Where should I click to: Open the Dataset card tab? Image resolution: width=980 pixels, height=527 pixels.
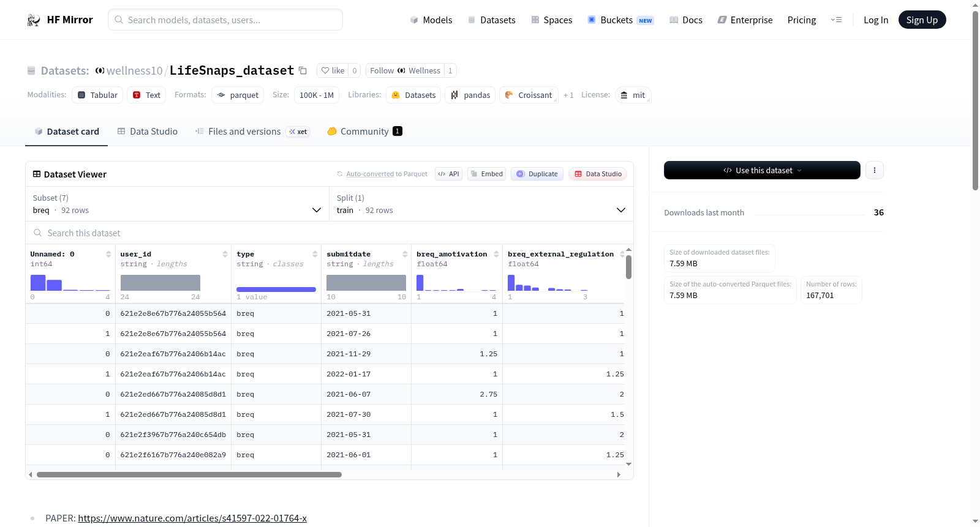coord(66,132)
